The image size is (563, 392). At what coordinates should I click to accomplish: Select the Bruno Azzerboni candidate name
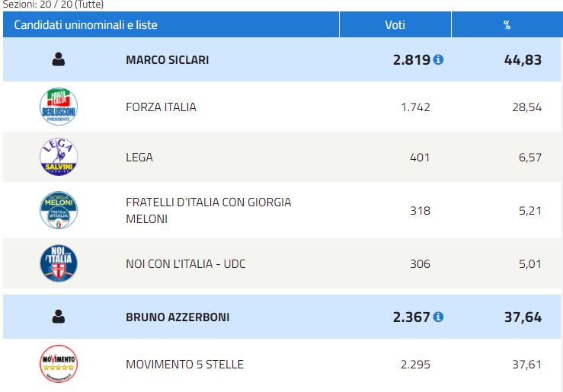click(178, 317)
